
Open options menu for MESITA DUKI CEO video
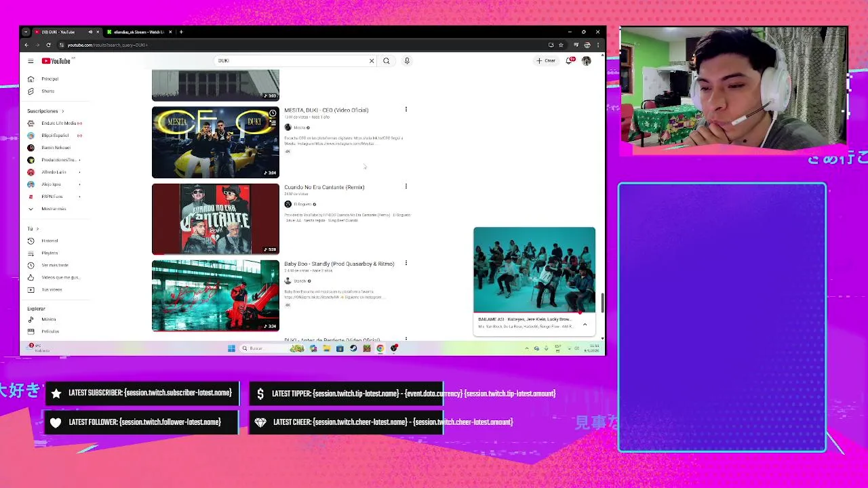[x=406, y=110]
